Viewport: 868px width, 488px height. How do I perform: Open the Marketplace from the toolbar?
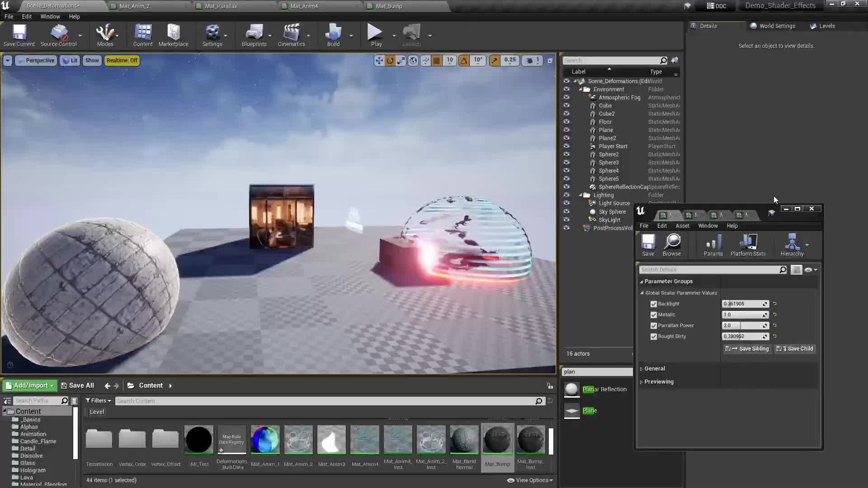coord(174,35)
